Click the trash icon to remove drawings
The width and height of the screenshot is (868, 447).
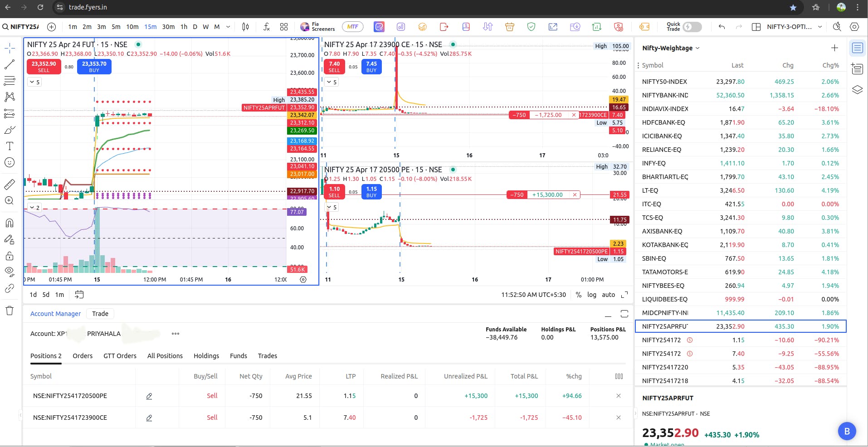click(10, 311)
